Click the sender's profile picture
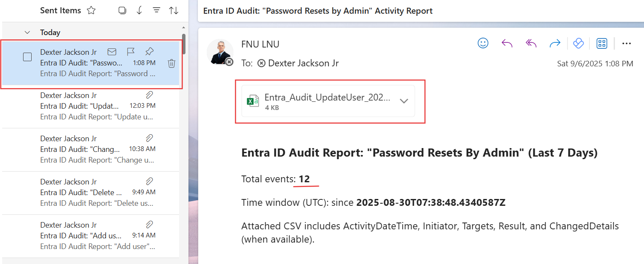 (x=220, y=52)
